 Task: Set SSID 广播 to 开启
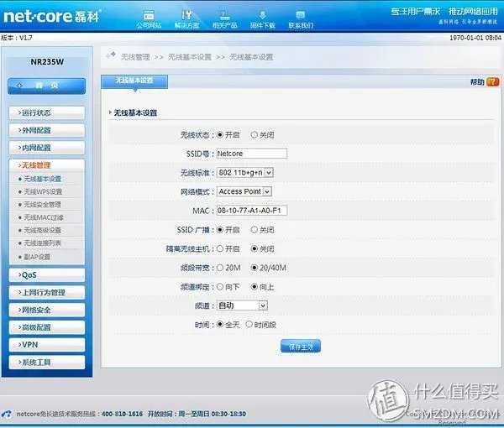pyautogui.click(x=220, y=230)
